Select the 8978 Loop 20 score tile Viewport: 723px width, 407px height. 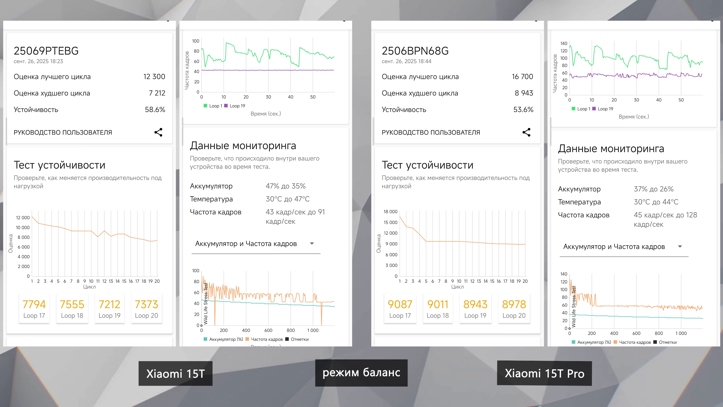pos(514,309)
